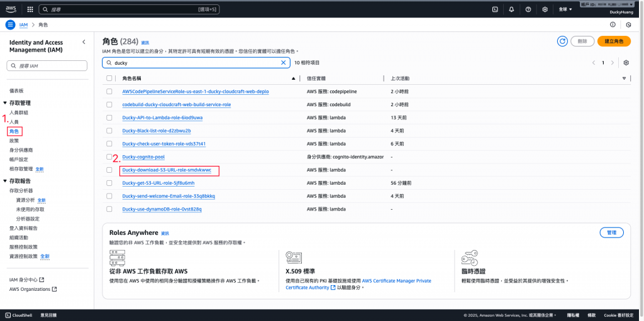Open 人員群組 in the sidebar
The image size is (644, 321).
pos(19,112)
